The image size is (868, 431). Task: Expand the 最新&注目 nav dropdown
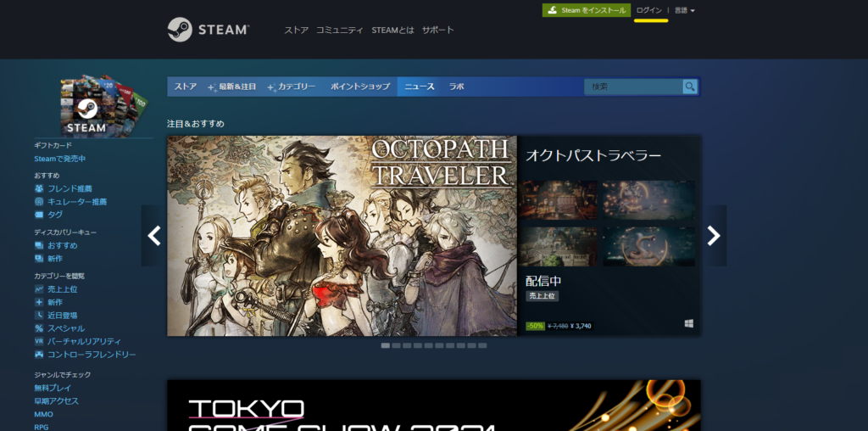click(x=232, y=87)
